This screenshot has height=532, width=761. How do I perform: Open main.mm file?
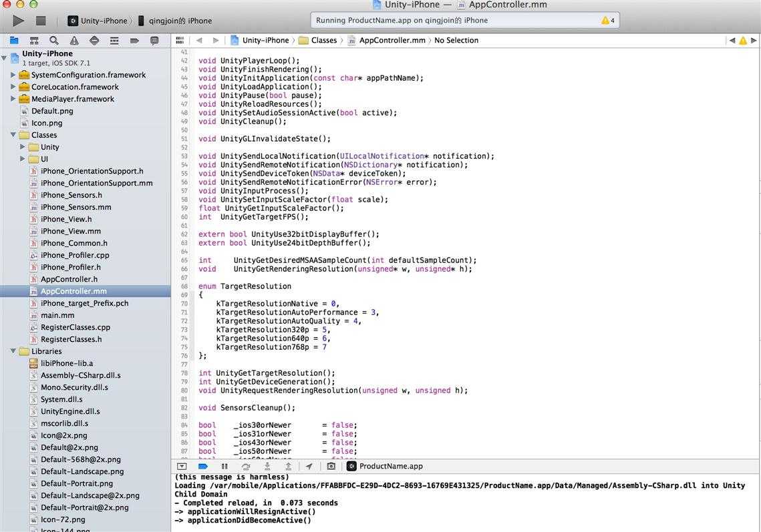click(x=57, y=315)
